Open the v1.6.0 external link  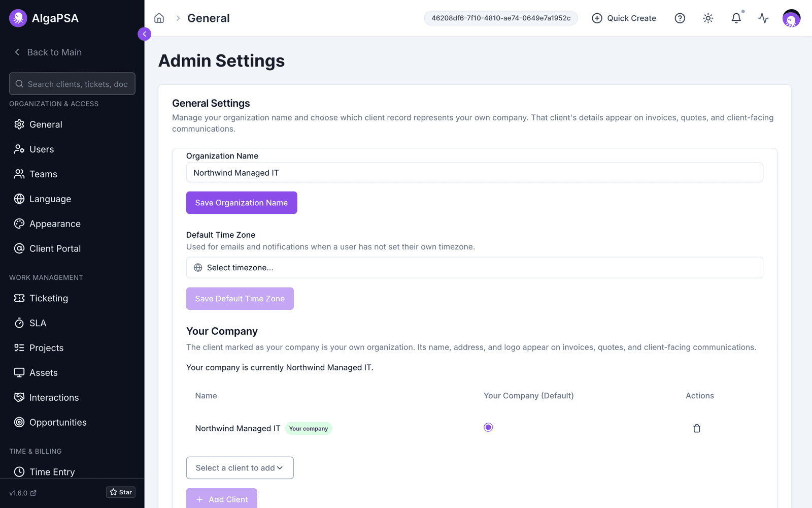(23, 493)
